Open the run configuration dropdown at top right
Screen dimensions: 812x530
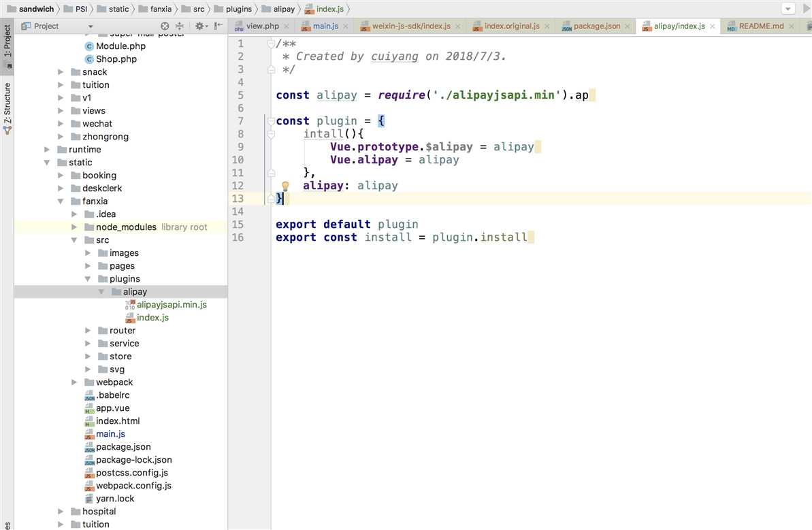point(788,9)
